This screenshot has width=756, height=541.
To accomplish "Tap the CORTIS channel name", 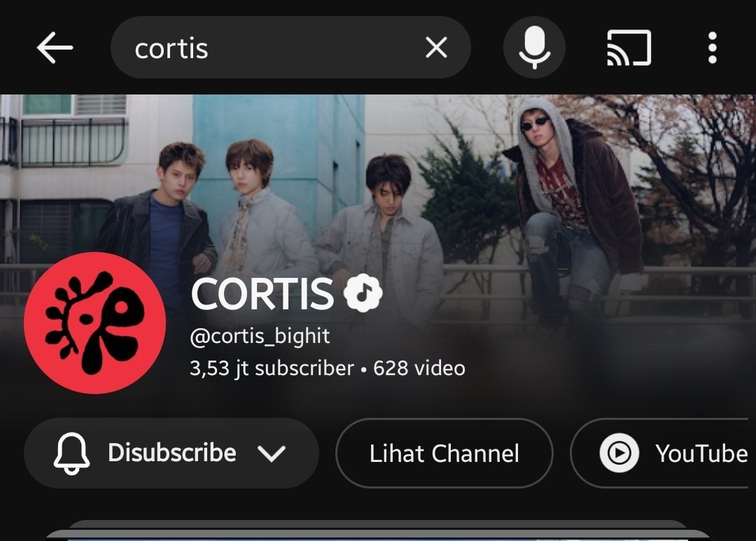I will tap(262, 293).
